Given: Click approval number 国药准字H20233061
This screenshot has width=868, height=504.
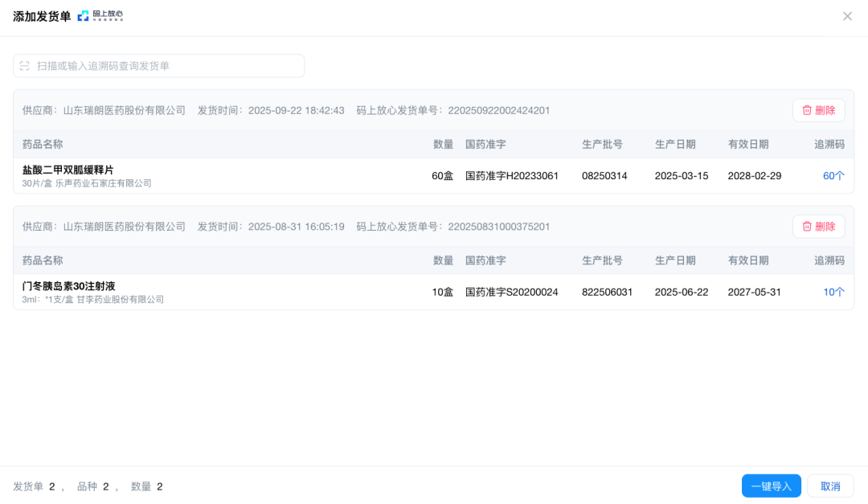Looking at the screenshot, I should click(511, 175).
